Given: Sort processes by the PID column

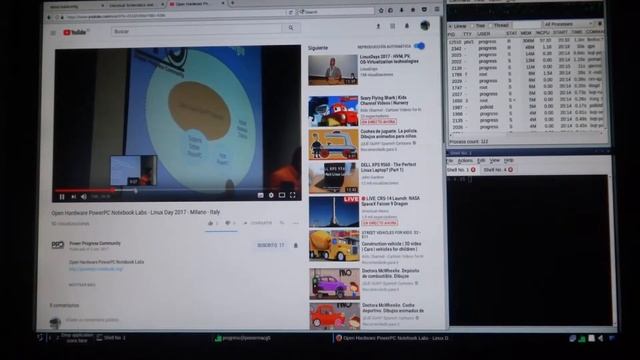Looking at the screenshot, I should tap(452, 34).
